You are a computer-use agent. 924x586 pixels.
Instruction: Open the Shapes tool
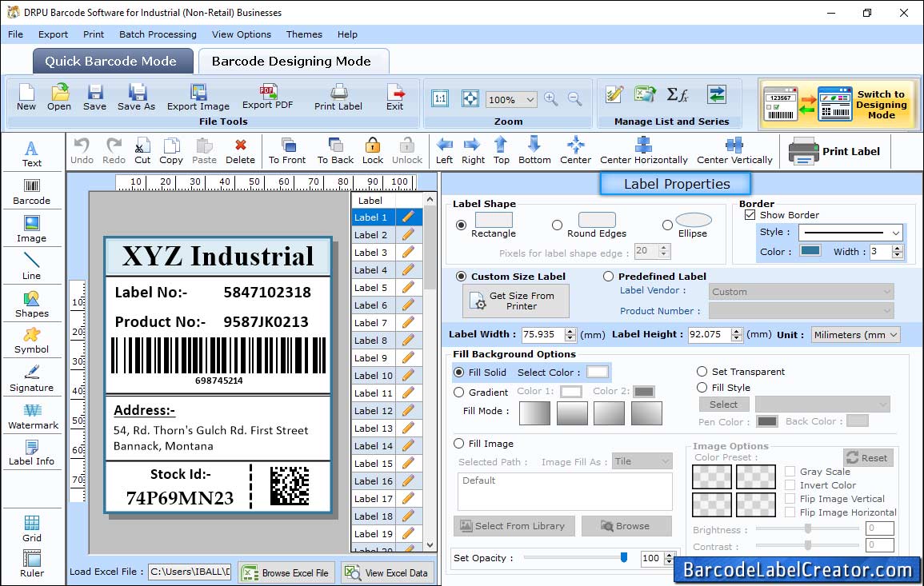pyautogui.click(x=32, y=304)
